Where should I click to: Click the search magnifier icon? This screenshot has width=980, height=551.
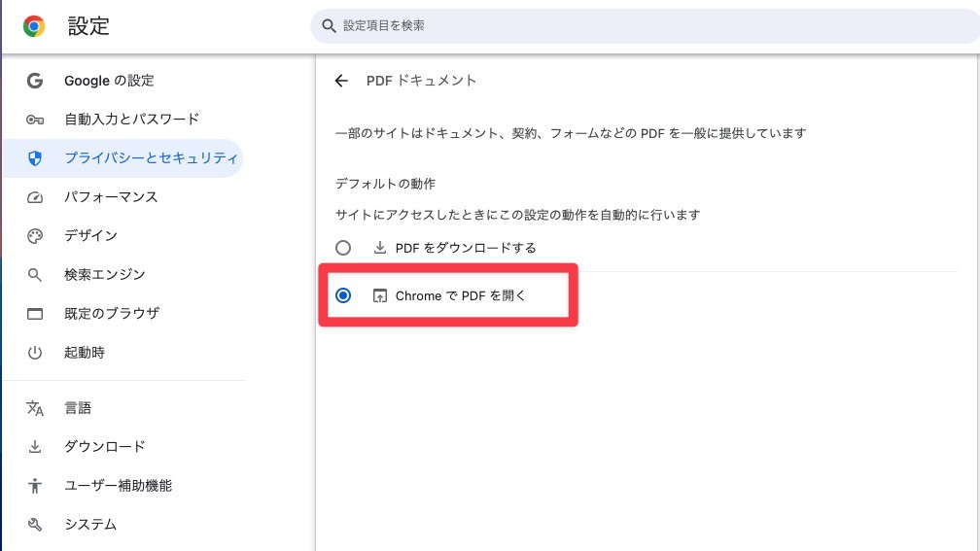[x=329, y=26]
